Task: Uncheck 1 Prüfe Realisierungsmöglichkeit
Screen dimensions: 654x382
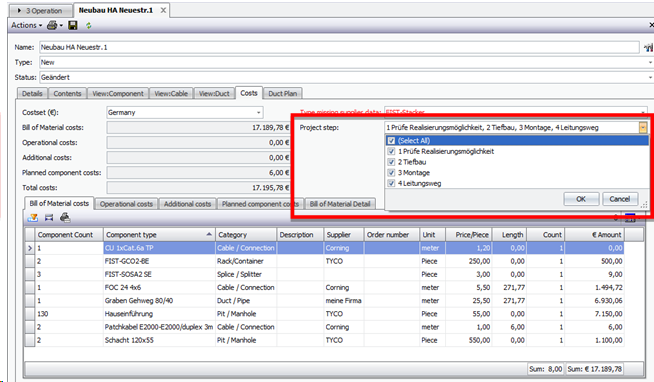Action: click(x=391, y=151)
